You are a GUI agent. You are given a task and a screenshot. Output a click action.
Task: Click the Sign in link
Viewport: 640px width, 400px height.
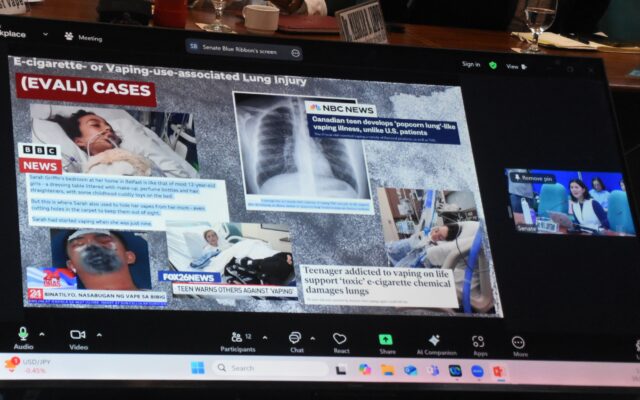point(471,64)
